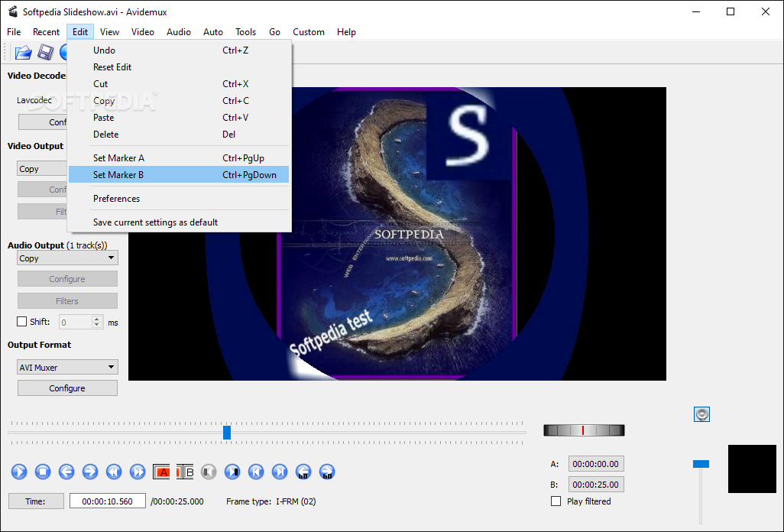This screenshot has width=784, height=532.
Task: Click the Save Video floppy icon
Action: 46,53
